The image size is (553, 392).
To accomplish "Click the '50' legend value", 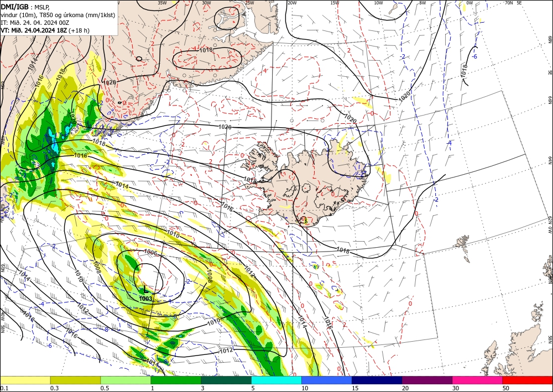I will point(506,388).
